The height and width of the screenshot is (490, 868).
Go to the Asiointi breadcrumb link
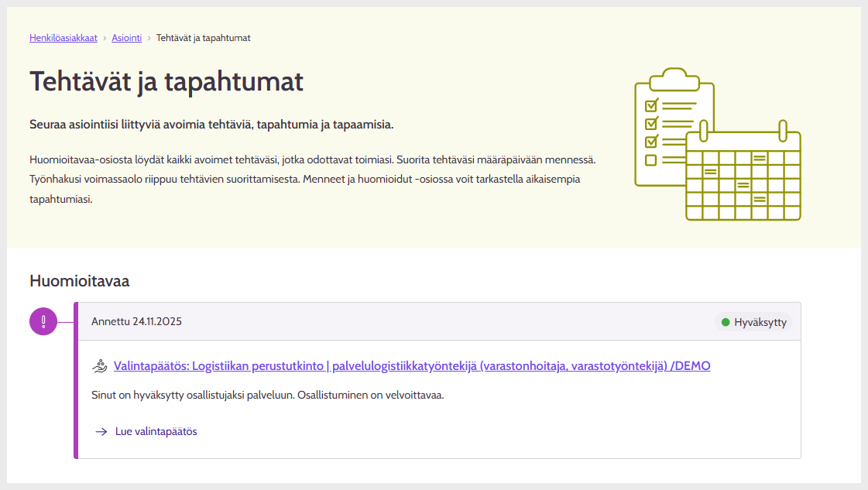[126, 38]
